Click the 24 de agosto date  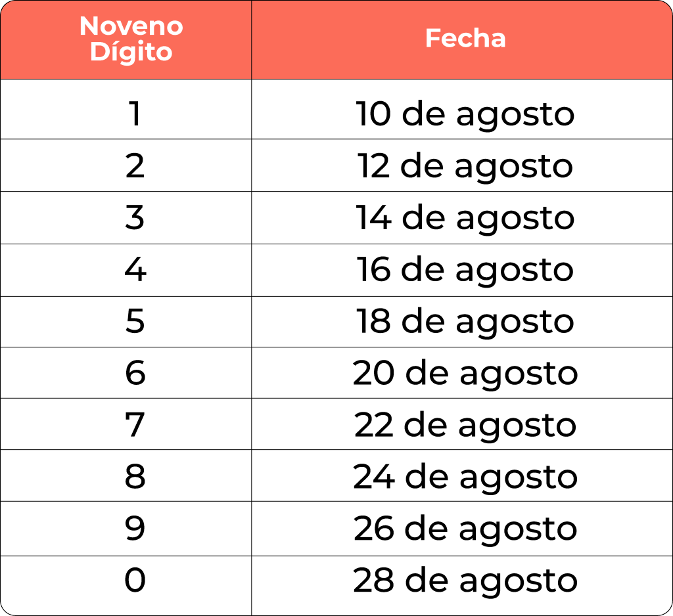465,477
